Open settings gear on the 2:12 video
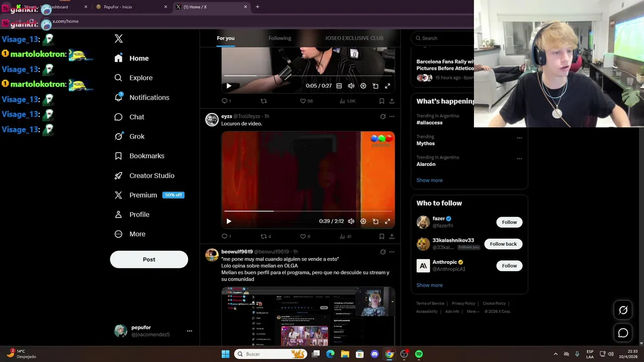The image size is (644, 362). pos(363,221)
